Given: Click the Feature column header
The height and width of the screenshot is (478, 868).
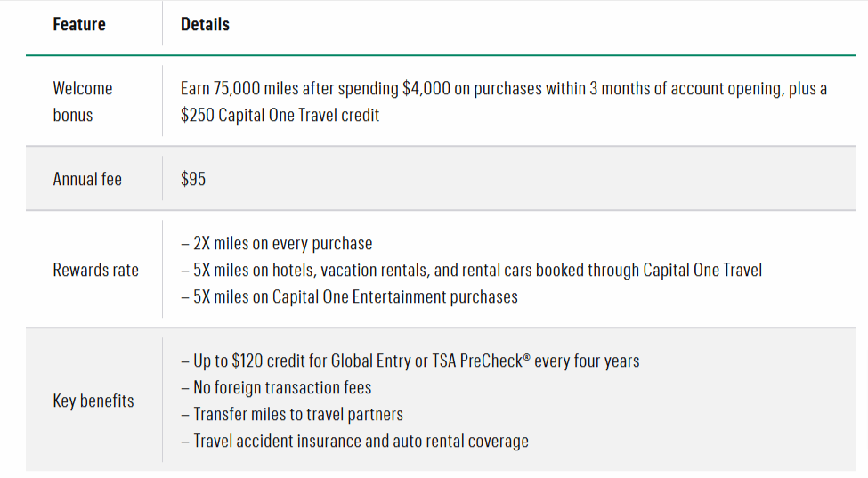Looking at the screenshot, I should click(79, 25).
